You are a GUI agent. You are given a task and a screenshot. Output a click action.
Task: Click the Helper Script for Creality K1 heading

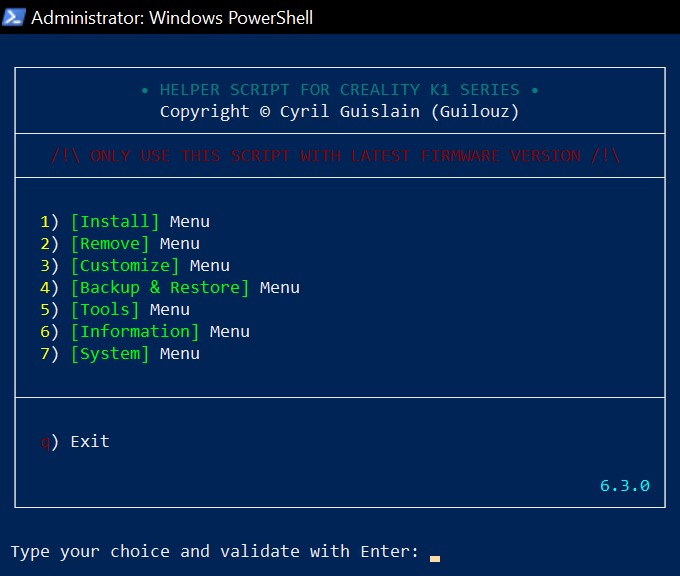click(x=340, y=90)
